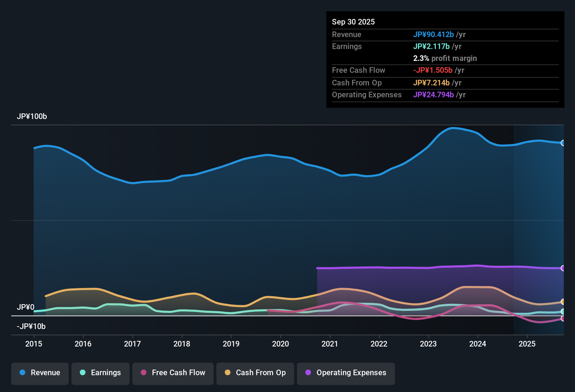Toggle the Revenue series visibility
Image resolution: width=575 pixels, height=392 pixels.
click(40, 373)
